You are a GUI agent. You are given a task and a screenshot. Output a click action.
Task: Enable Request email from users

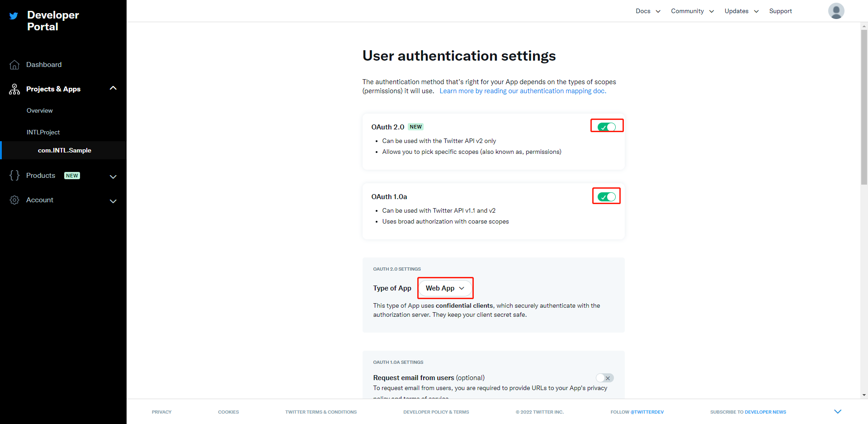tap(604, 378)
